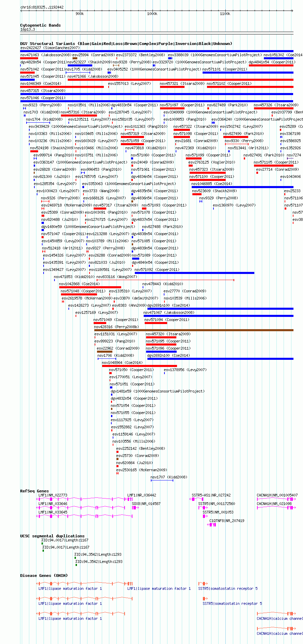
Task: Click UCSC segmental duplications track title
Action: pos(52,536)
